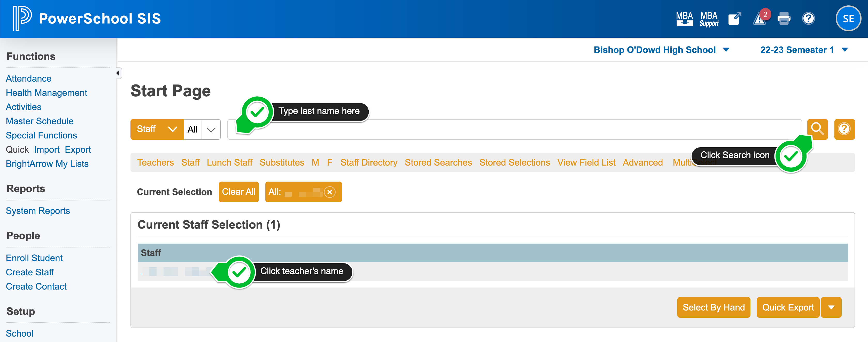868x342 pixels.
Task: Open Create Staff
Action: pyautogui.click(x=30, y=272)
